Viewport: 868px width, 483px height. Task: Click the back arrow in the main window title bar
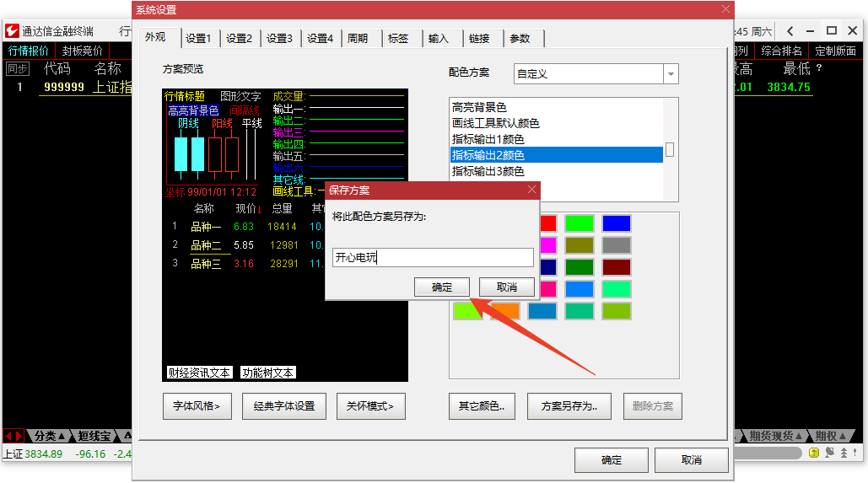[x=790, y=31]
